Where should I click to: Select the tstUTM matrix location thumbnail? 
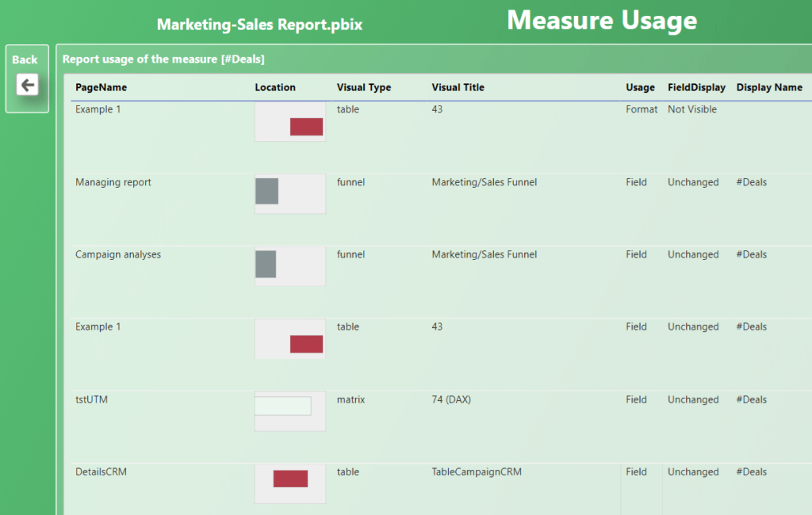click(x=290, y=410)
